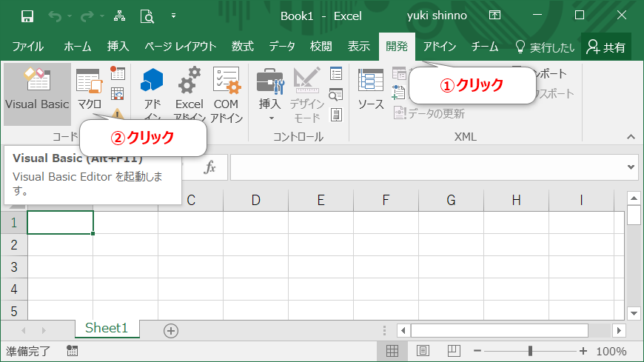Collapse the ribbon with chevron
The width and height of the screenshot is (644, 362).
631,137
